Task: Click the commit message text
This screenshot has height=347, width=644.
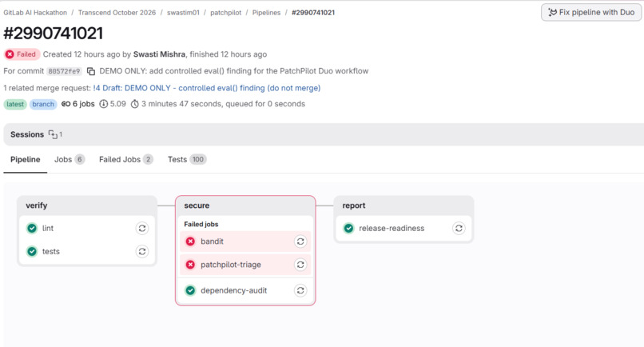Action: (x=233, y=70)
